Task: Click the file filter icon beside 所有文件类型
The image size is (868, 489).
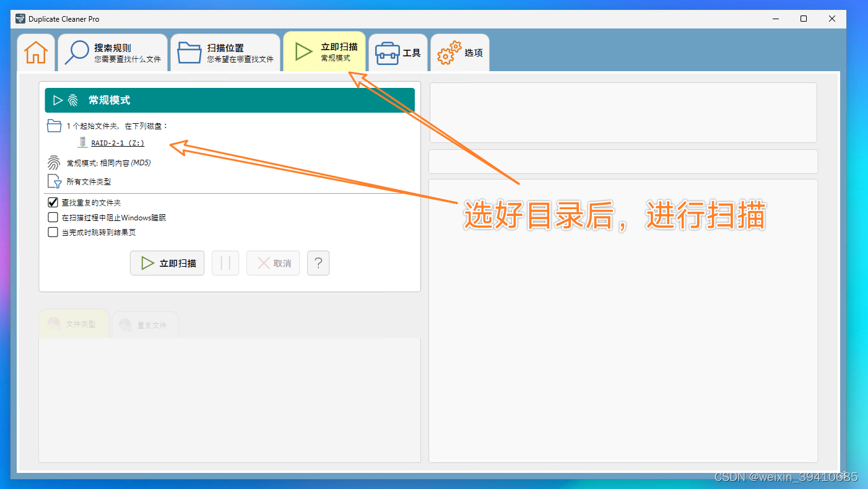Action: [x=54, y=181]
